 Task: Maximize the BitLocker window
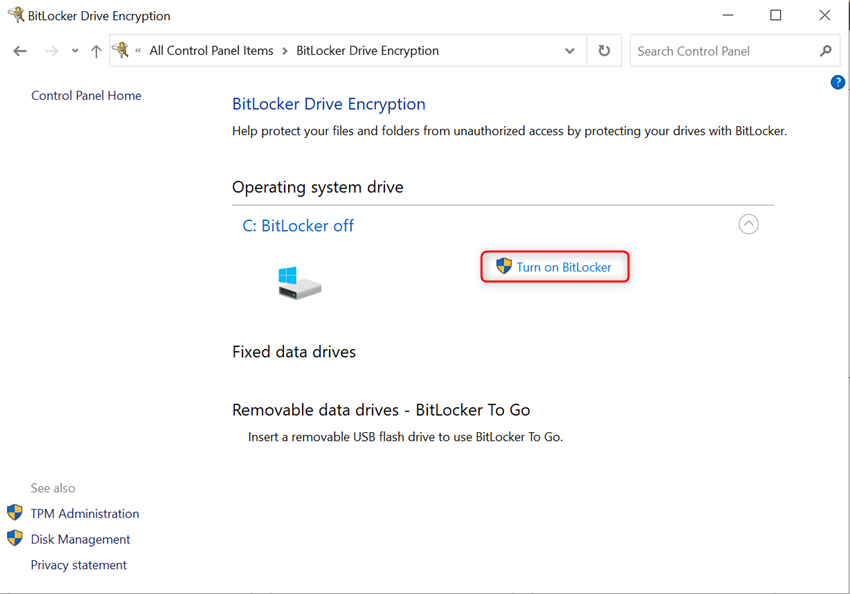tap(776, 15)
